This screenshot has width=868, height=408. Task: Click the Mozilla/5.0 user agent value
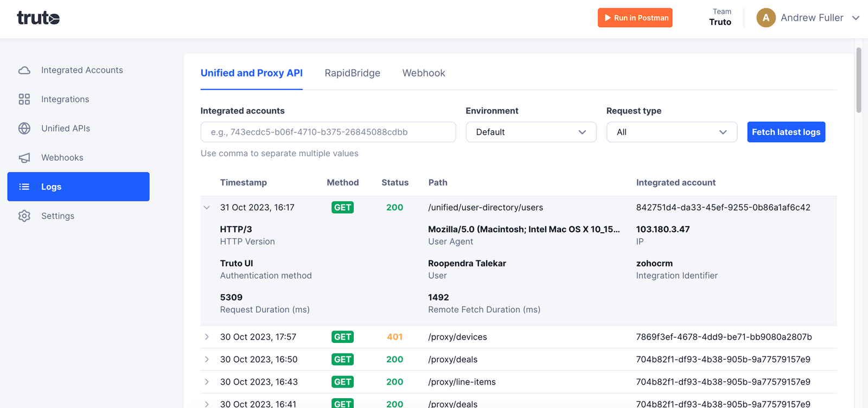524,229
